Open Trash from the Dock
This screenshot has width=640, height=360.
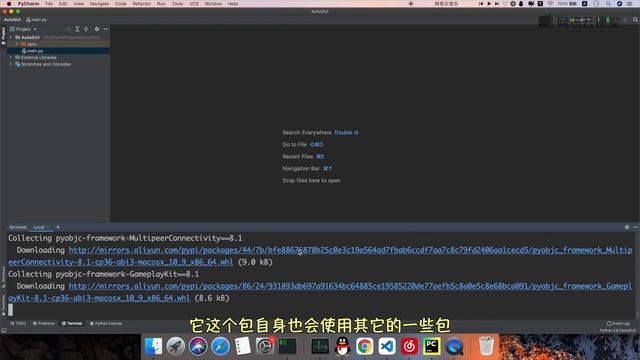tap(486, 346)
